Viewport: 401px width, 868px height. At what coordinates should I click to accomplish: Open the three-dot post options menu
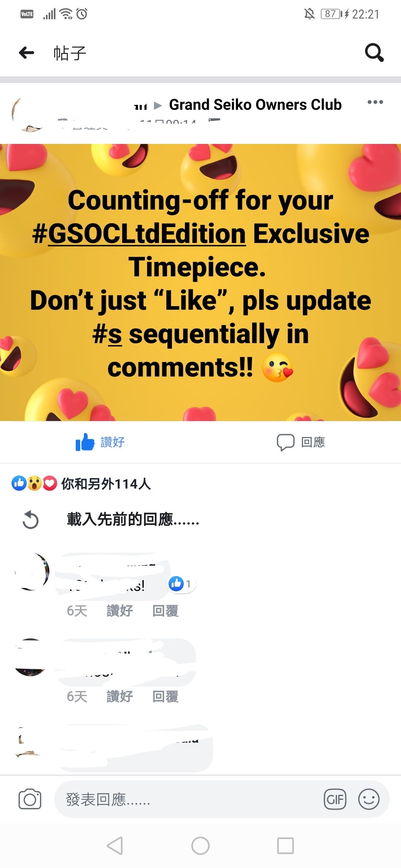click(375, 102)
